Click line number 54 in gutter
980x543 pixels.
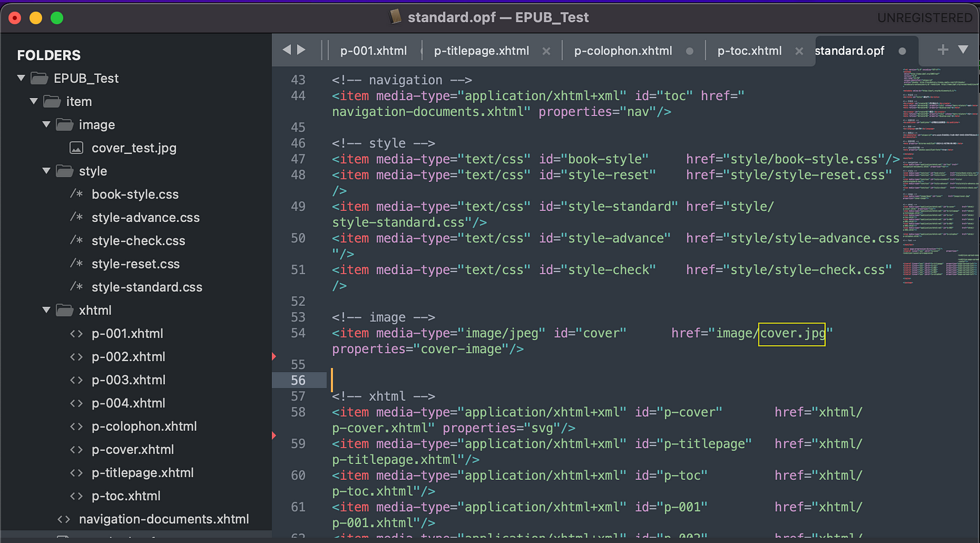298,333
